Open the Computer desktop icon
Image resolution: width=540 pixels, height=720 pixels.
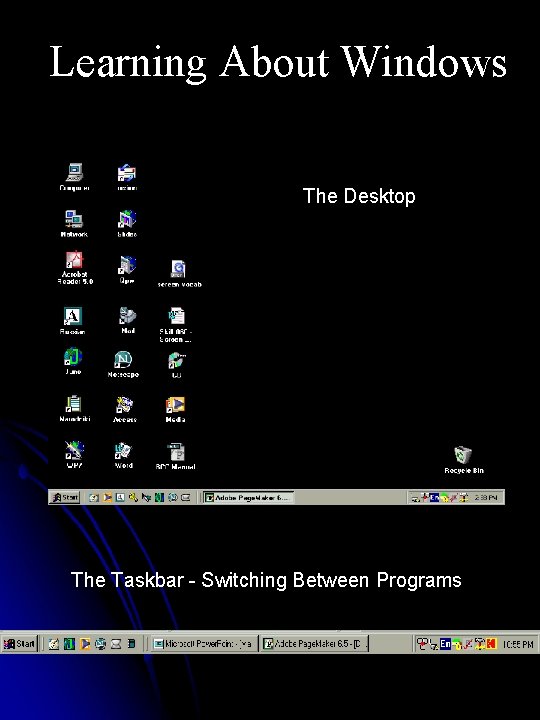(x=74, y=177)
